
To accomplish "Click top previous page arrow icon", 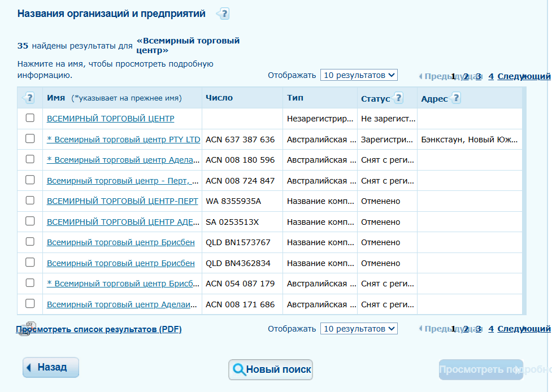I will [420, 76].
